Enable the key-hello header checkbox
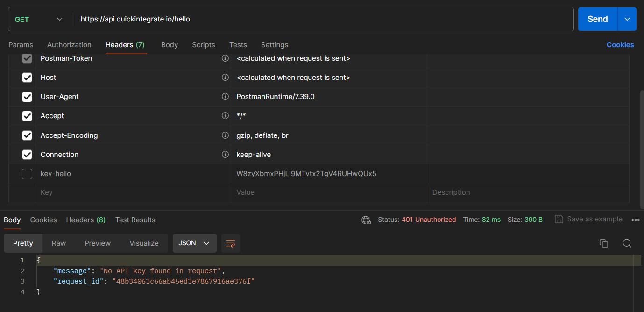This screenshot has height=312, width=644. tap(27, 174)
